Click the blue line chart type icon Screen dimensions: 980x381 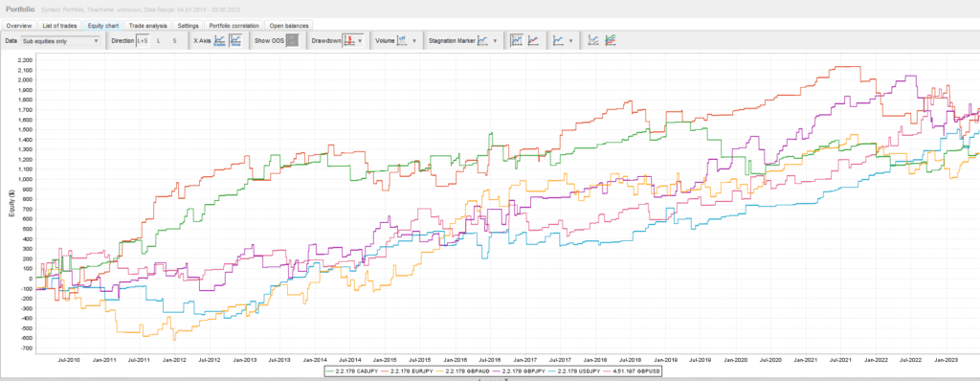click(559, 40)
